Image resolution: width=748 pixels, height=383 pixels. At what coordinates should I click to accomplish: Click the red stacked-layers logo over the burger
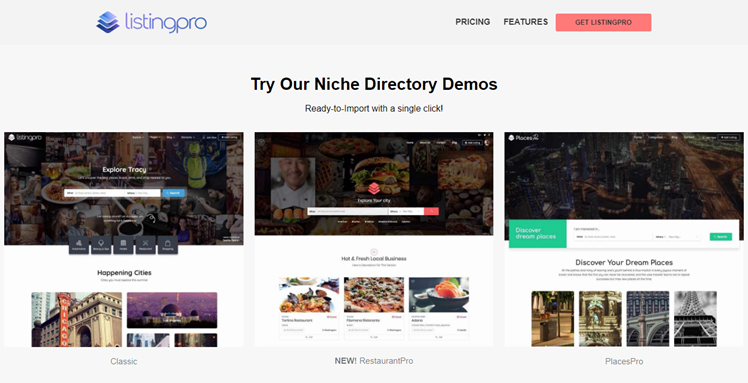point(374,188)
